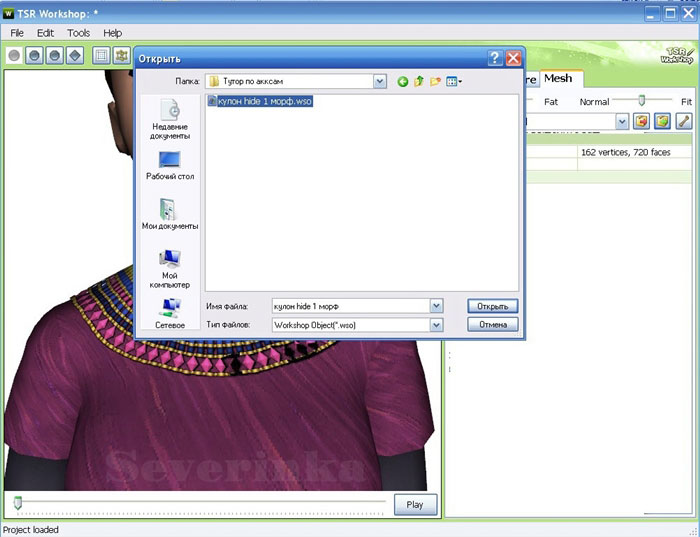Expand the Имя файла dropdown arrow

pyautogui.click(x=436, y=306)
